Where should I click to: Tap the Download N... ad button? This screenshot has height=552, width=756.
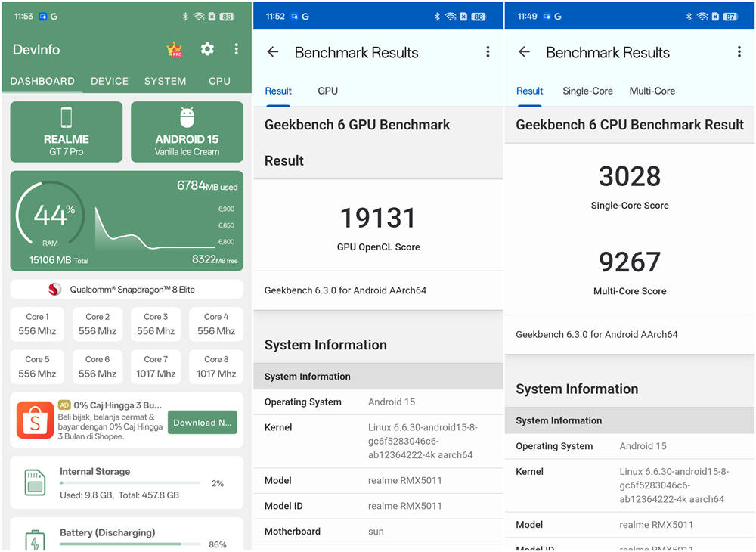pyautogui.click(x=203, y=422)
